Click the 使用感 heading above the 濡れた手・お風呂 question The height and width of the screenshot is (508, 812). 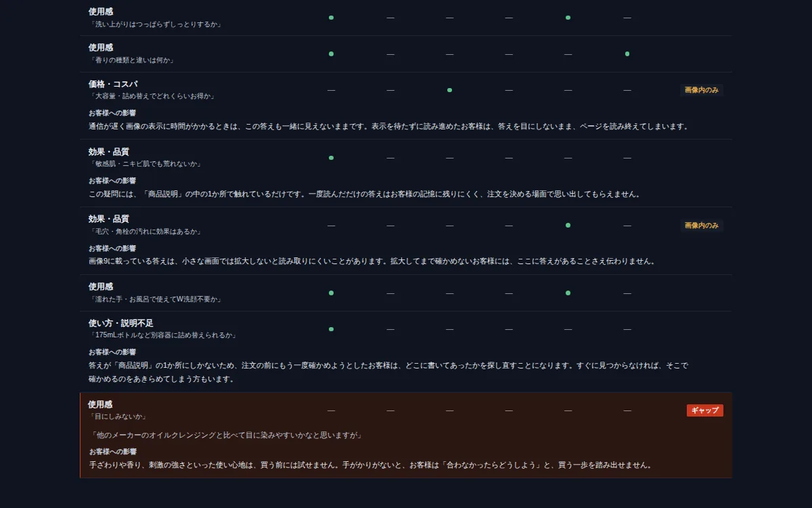(x=101, y=287)
